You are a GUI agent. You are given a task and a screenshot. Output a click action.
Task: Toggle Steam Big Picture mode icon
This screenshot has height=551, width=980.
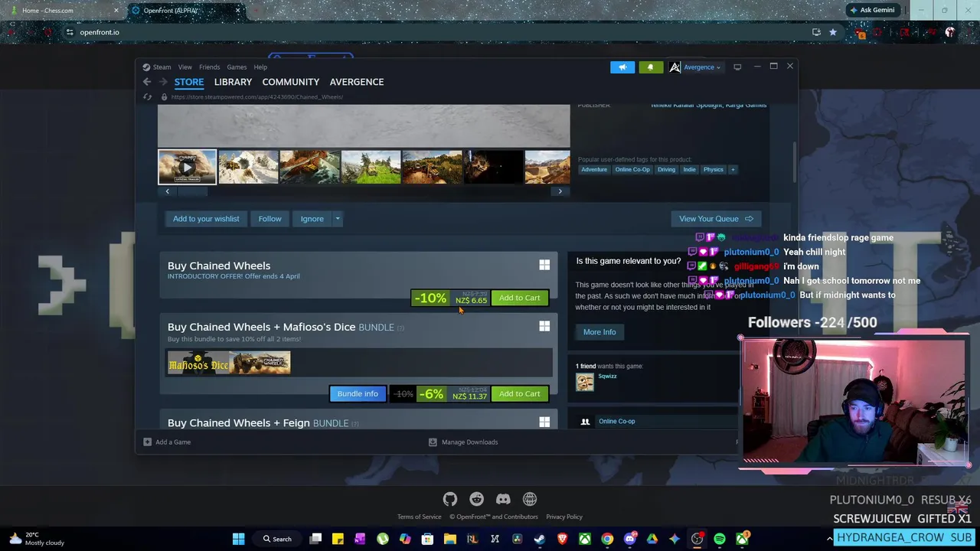click(737, 67)
